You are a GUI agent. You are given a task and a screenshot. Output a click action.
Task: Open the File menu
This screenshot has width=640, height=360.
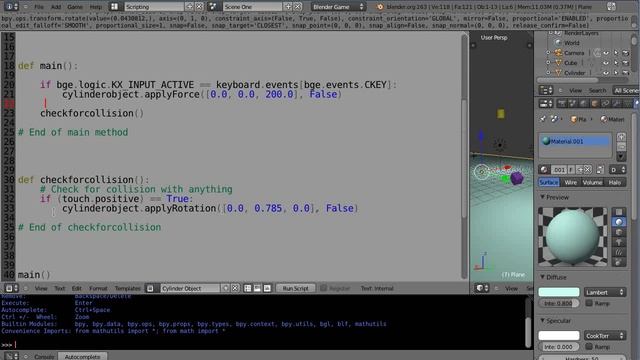pyautogui.click(x=39, y=7)
